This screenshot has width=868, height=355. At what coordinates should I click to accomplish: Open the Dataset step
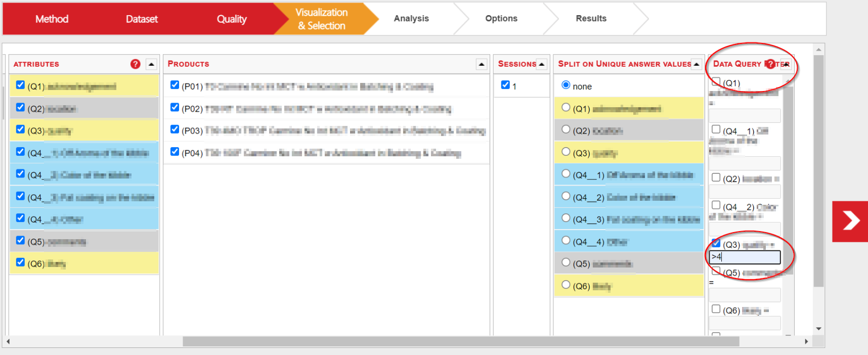tap(142, 19)
